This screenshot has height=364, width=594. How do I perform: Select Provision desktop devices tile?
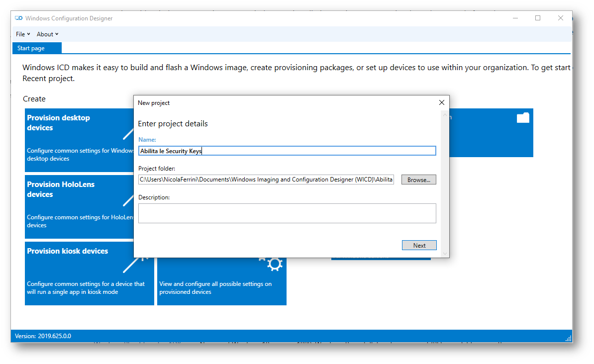click(x=79, y=140)
